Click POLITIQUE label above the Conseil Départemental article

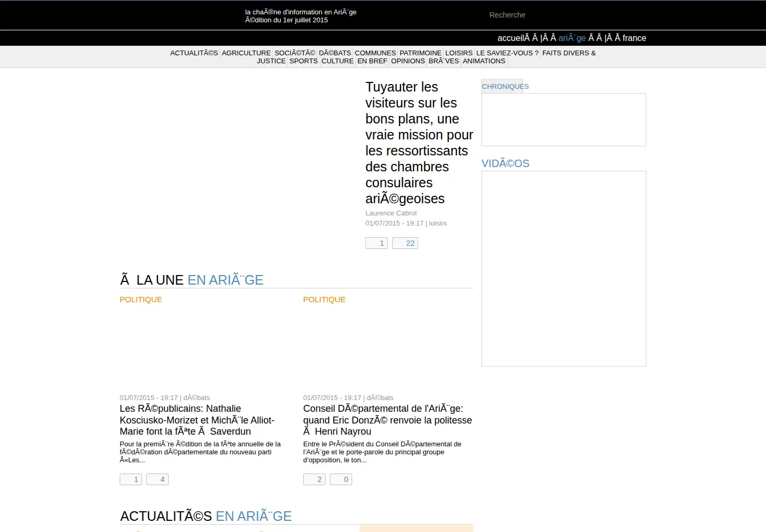pos(324,300)
